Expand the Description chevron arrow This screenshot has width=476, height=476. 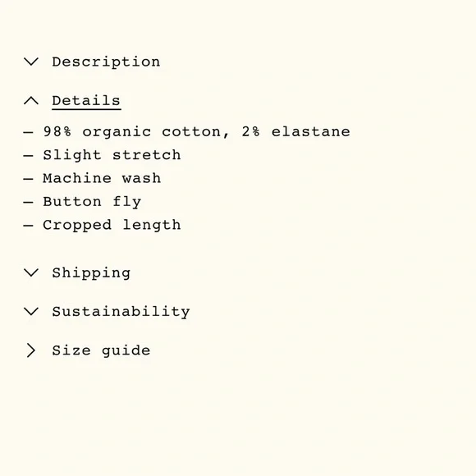pos(31,62)
